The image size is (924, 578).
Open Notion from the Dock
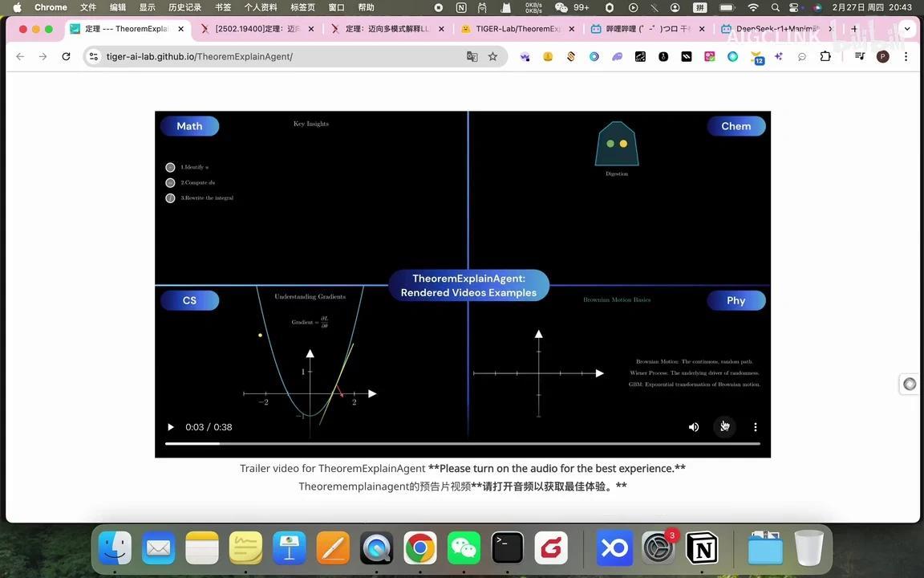point(702,548)
